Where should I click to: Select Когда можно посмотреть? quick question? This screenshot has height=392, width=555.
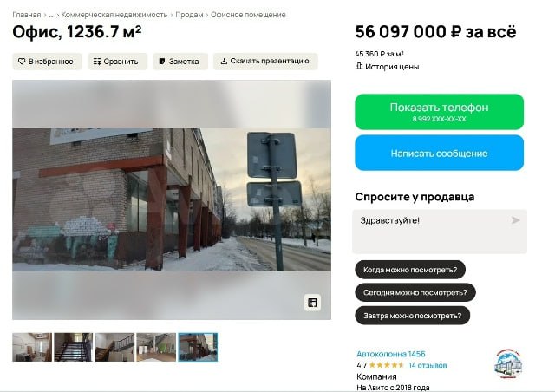[x=410, y=270]
